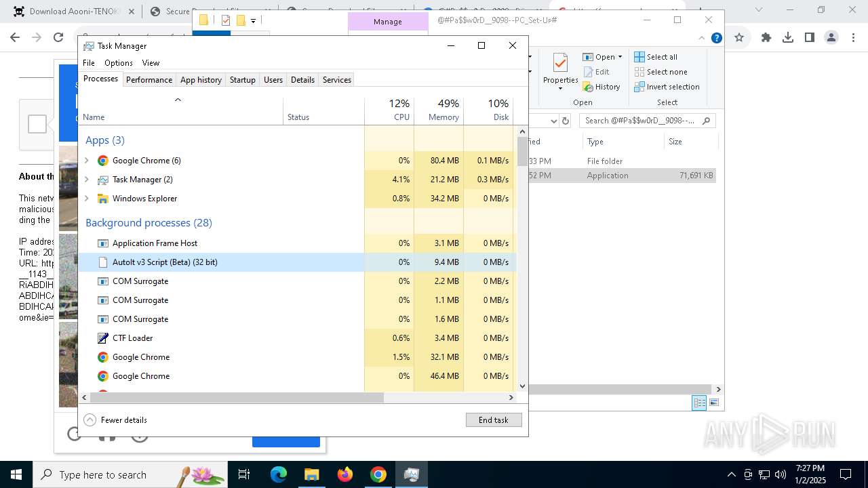Open Microsoft Edge from taskbar
Viewport: 868px width, 488px height.
coord(279,474)
